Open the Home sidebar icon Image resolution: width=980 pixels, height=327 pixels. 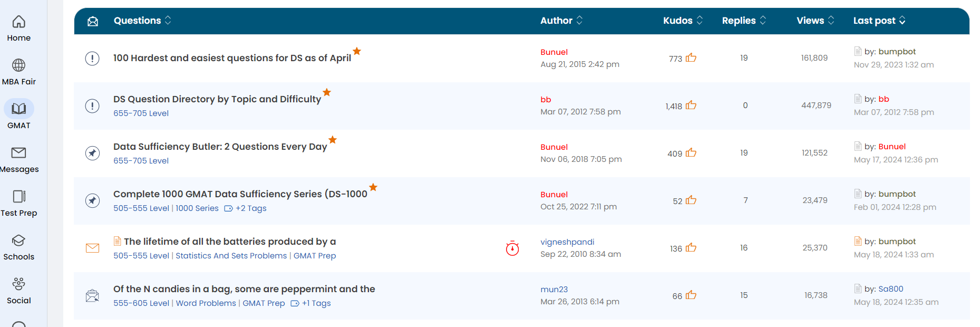(18, 22)
